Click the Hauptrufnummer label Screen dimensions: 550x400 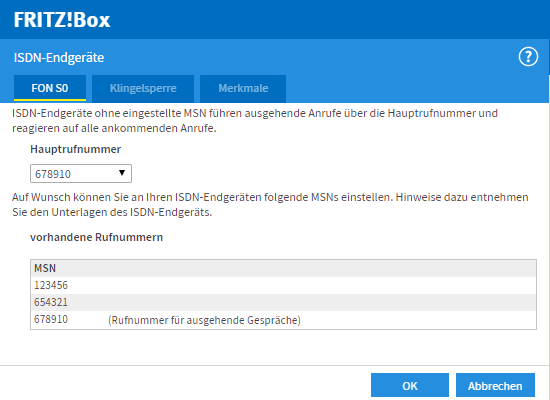coord(75,149)
